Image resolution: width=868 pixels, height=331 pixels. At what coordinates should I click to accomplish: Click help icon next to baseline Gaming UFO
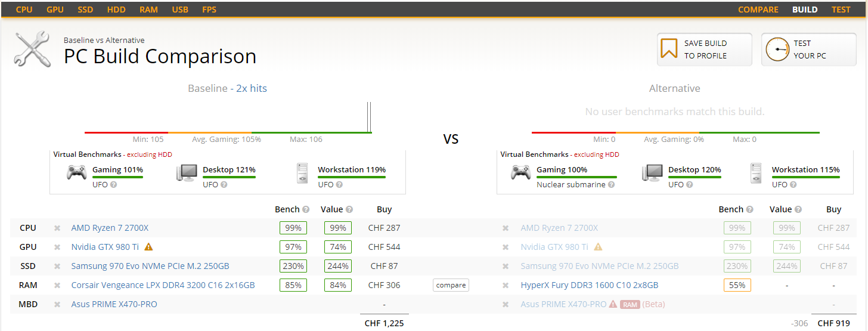pyautogui.click(x=113, y=185)
